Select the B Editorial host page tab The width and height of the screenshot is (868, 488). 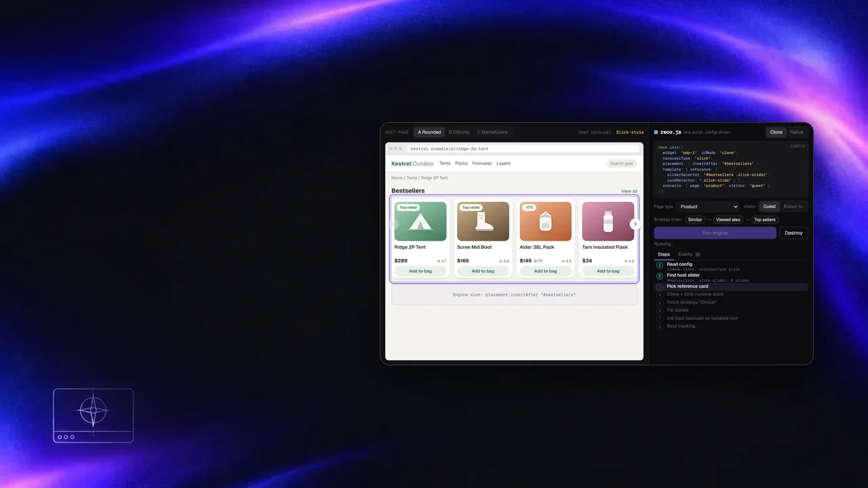coord(459,132)
